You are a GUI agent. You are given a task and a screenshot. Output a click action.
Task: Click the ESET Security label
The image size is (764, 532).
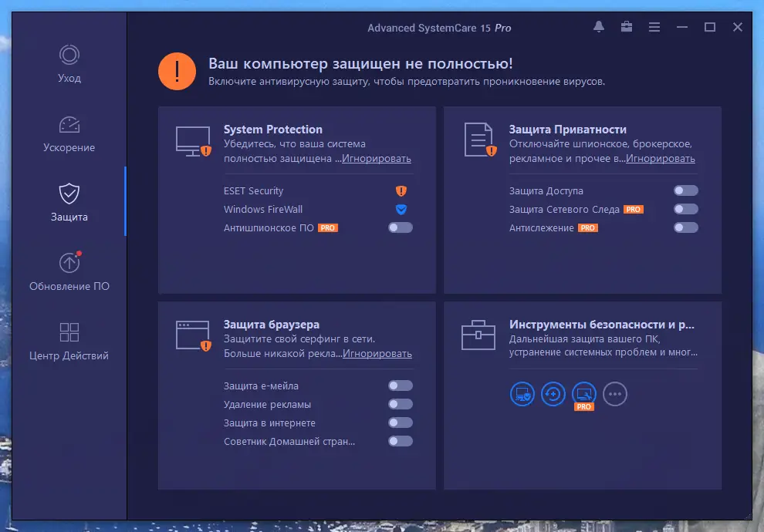point(253,190)
